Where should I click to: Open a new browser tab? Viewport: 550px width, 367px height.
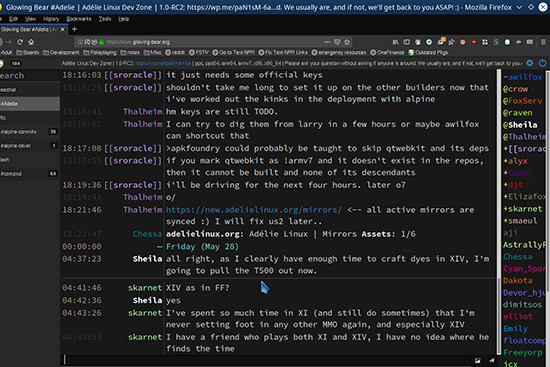click(74, 29)
